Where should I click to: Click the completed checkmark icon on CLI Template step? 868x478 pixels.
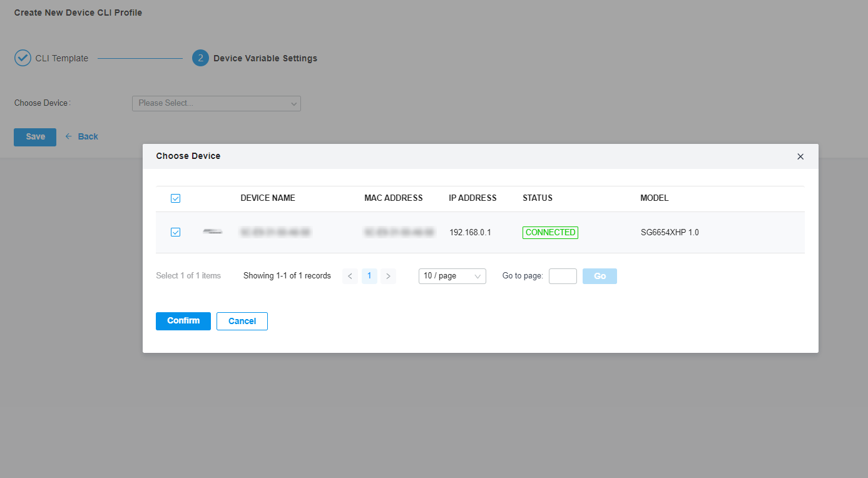23,58
